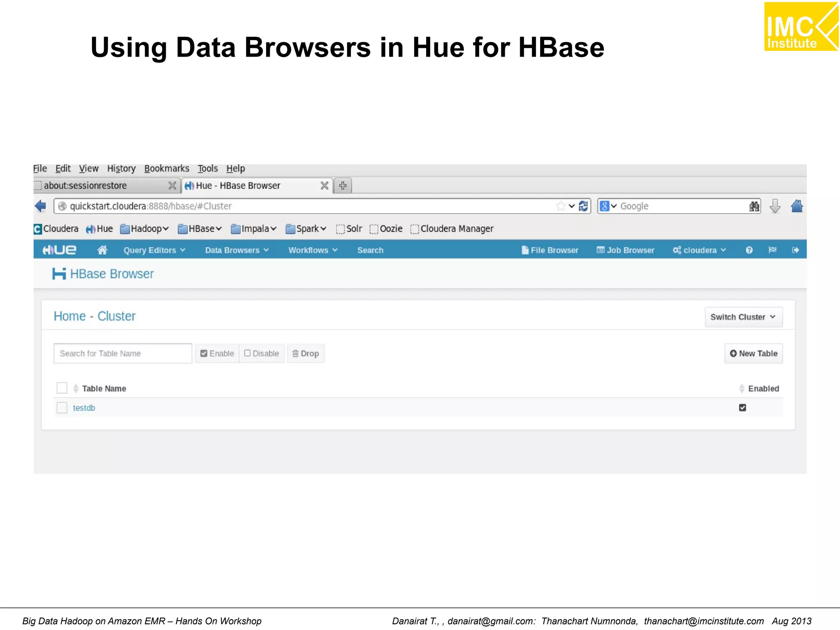Click the Hue logo in the navbar
840x630 pixels.
click(x=59, y=250)
